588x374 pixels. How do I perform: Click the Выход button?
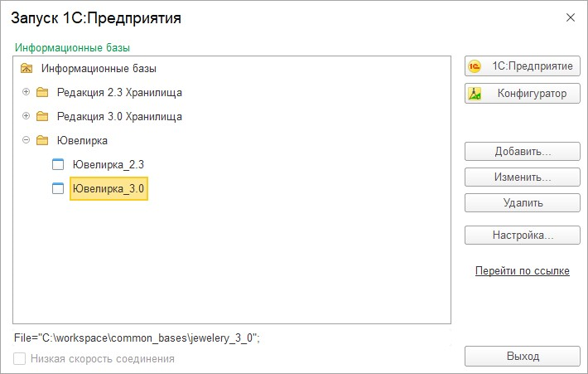523,356
